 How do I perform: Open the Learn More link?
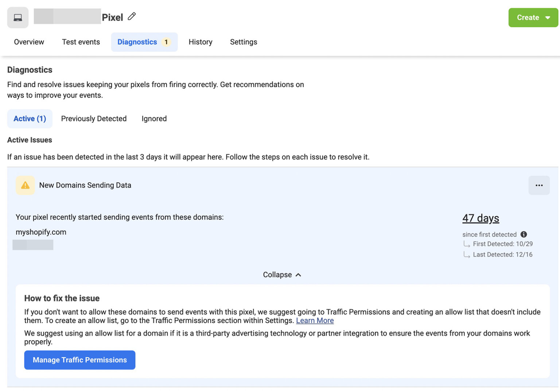tap(315, 321)
